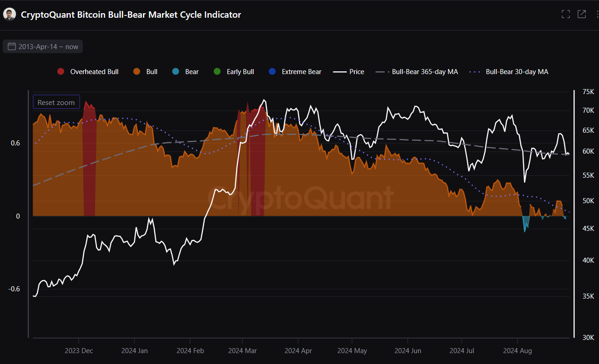The image size is (599, 364).
Task: Click the 70K price axis label
Action: 589,110
